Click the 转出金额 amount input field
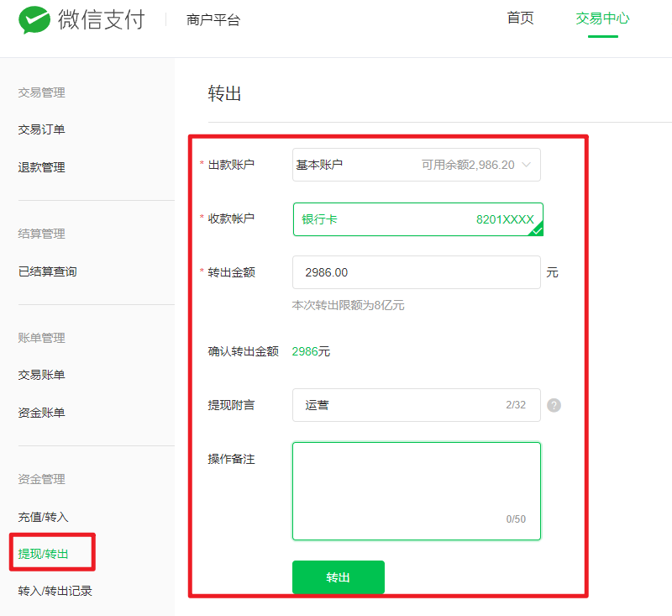 point(416,271)
